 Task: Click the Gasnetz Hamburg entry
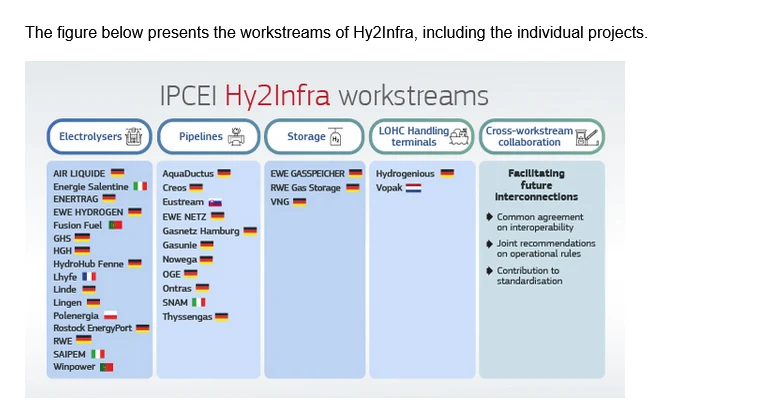pos(201,231)
